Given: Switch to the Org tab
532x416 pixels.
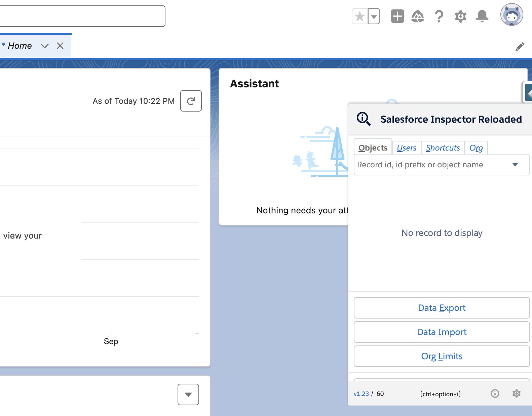Looking at the screenshot, I should (x=476, y=148).
